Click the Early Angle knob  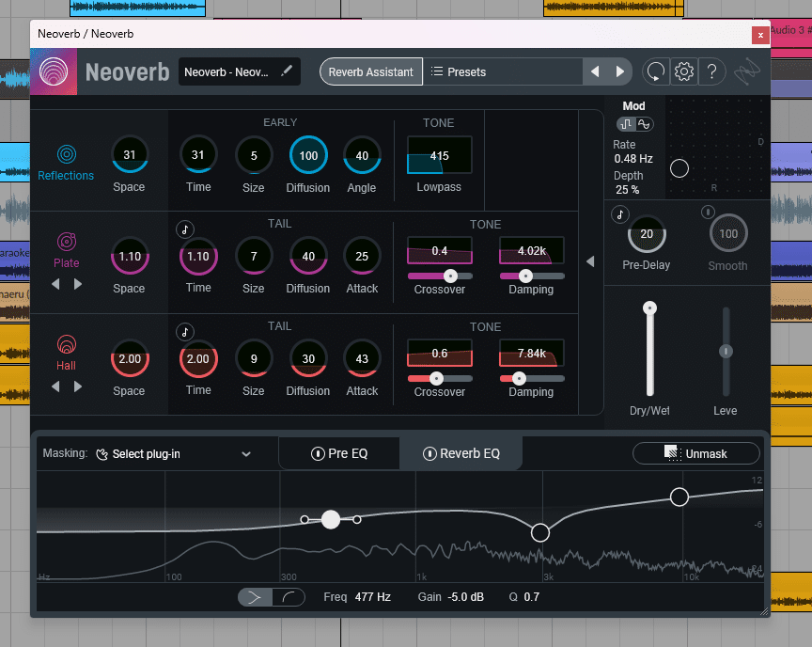pyautogui.click(x=362, y=155)
